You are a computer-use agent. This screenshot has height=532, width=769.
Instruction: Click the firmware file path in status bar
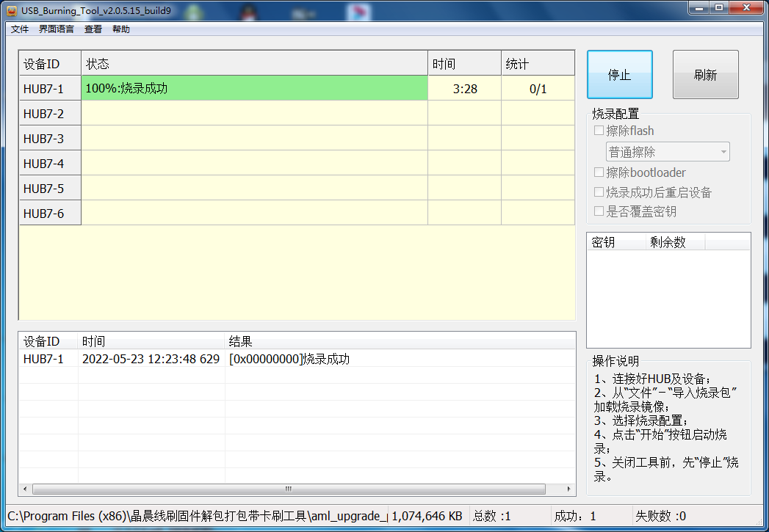[197, 516]
